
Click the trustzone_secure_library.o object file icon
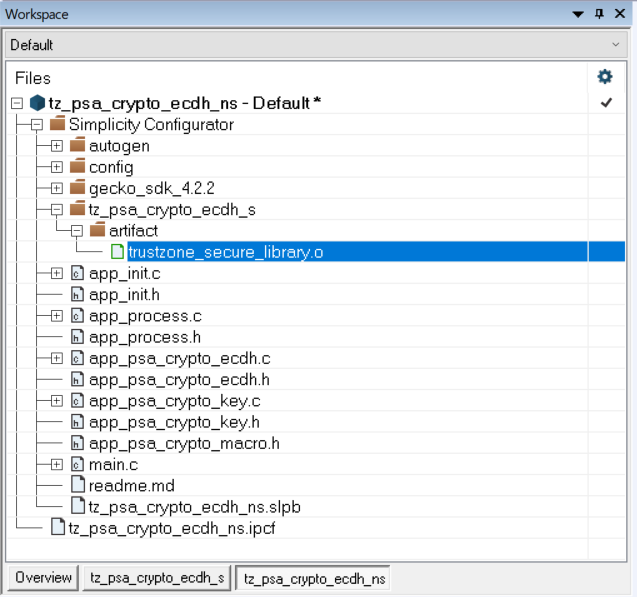click(x=117, y=252)
